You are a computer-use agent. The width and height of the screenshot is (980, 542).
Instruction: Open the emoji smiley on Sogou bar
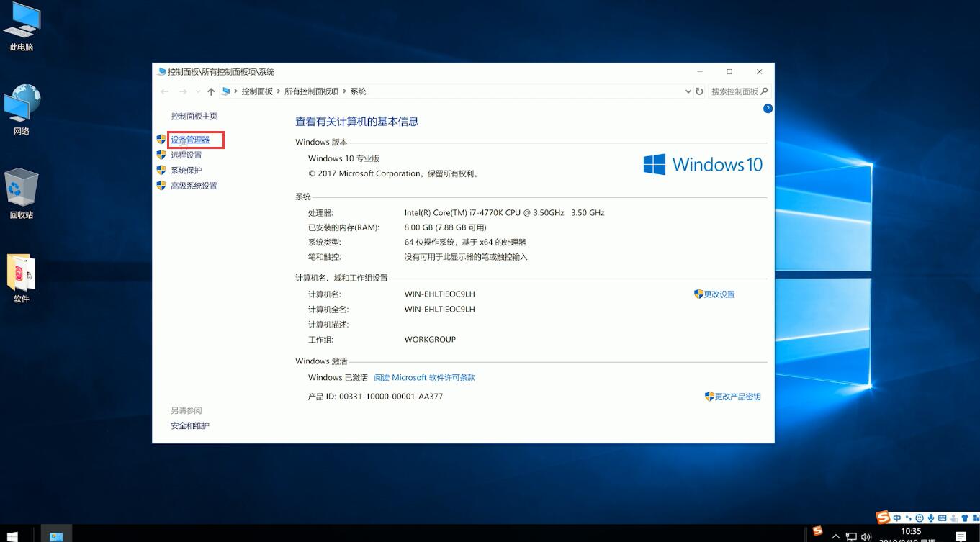(x=920, y=518)
